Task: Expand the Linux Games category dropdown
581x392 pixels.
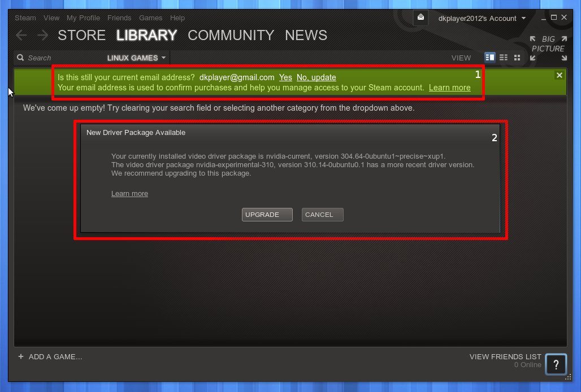Action: click(136, 58)
